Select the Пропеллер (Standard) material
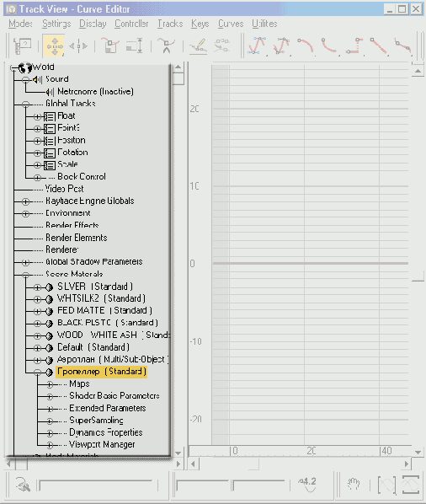This screenshot has width=426, height=504. point(101,372)
